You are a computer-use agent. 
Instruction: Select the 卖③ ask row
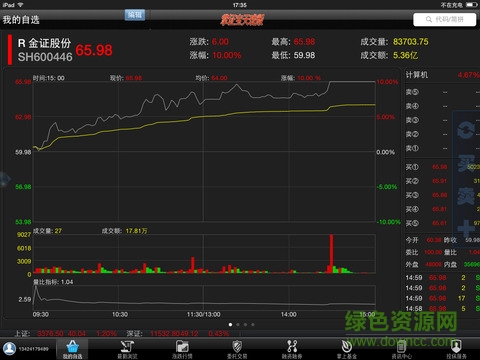443,120
